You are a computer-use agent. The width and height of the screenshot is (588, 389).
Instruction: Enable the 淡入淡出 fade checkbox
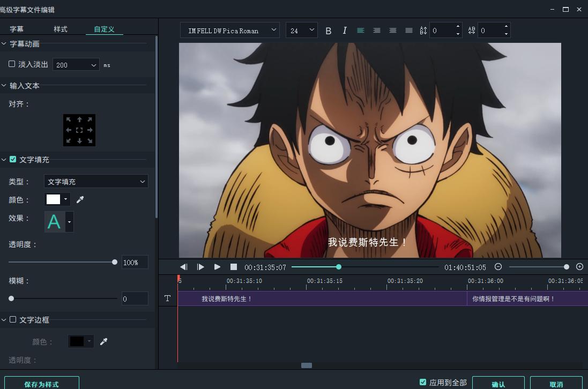(x=12, y=64)
